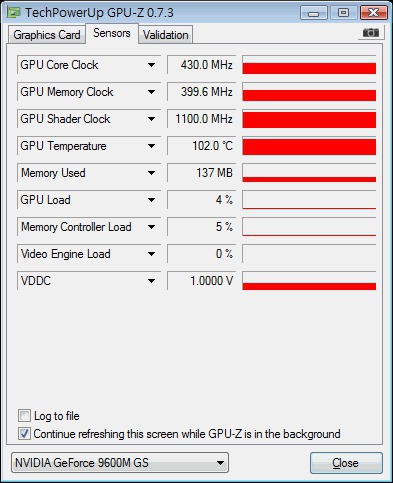Click the Close button
This screenshot has height=483, width=393.
pos(346,463)
